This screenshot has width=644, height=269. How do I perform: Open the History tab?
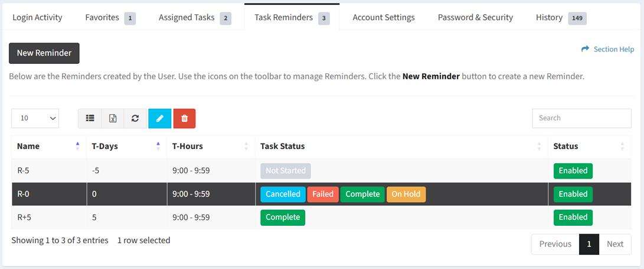pyautogui.click(x=561, y=17)
